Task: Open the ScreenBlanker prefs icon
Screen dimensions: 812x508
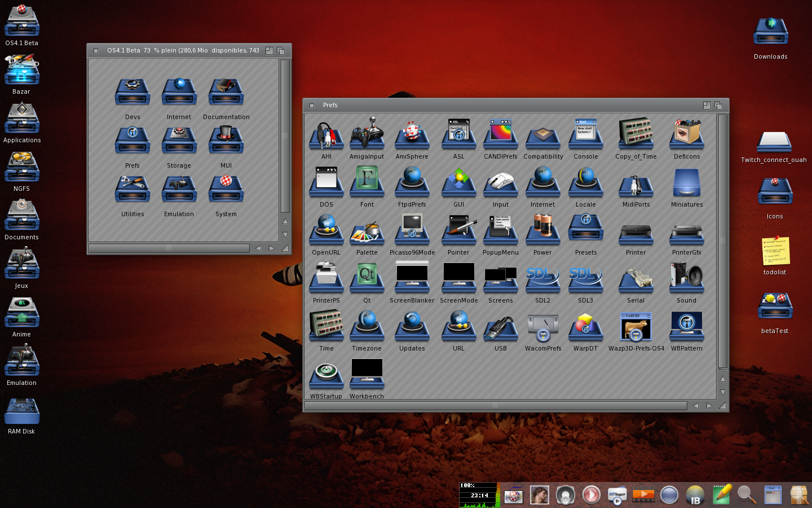Action: point(412,277)
